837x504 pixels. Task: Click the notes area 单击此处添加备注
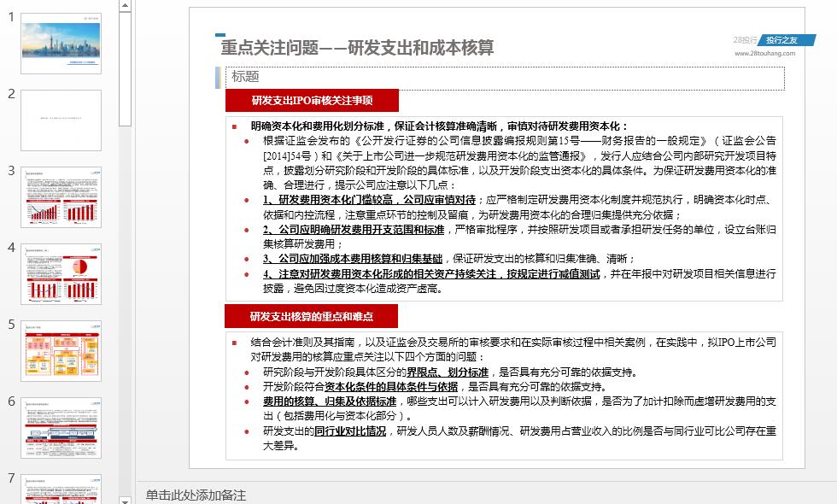pos(196,495)
